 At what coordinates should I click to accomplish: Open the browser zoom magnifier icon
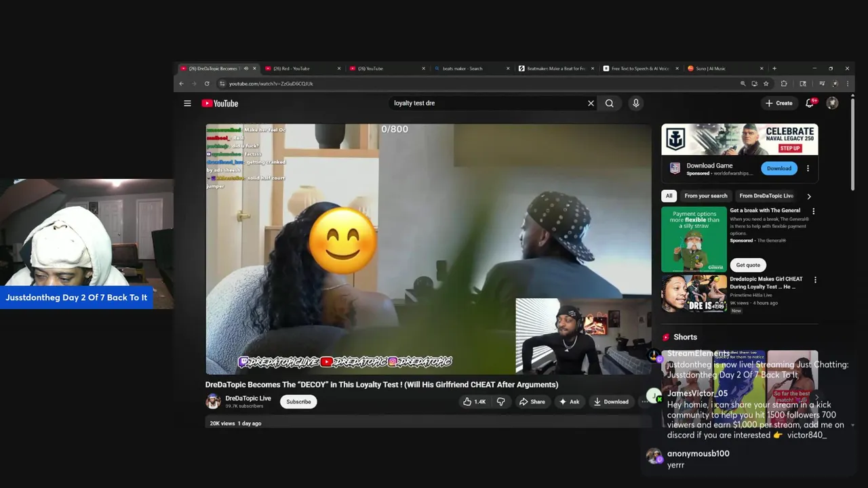point(743,83)
